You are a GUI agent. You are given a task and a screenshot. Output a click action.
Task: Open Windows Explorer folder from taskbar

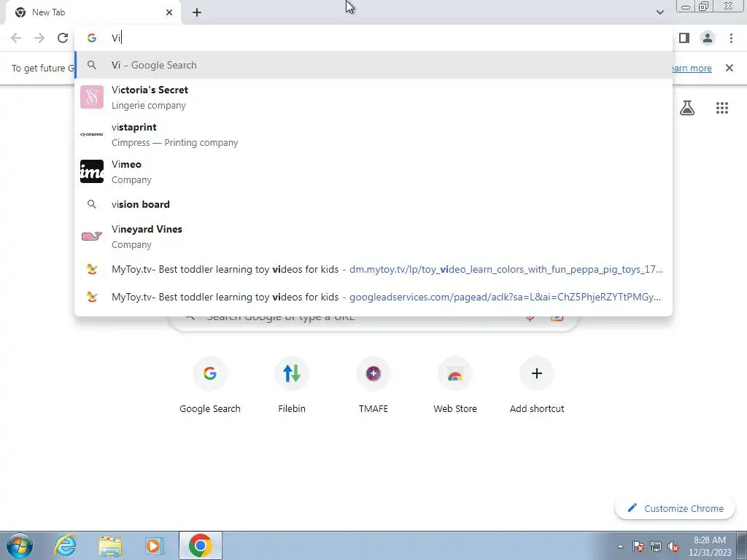coord(110,545)
